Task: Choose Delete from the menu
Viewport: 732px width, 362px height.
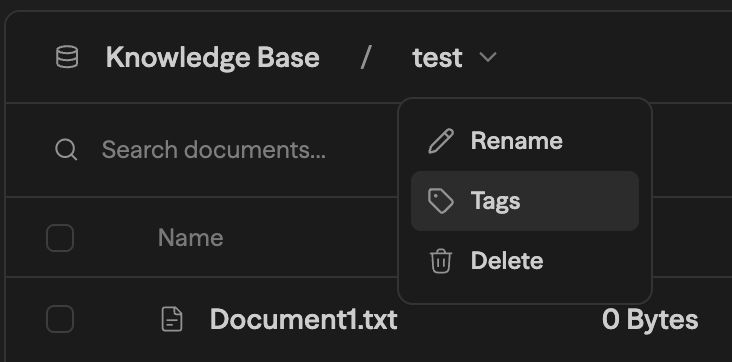Action: point(525,261)
